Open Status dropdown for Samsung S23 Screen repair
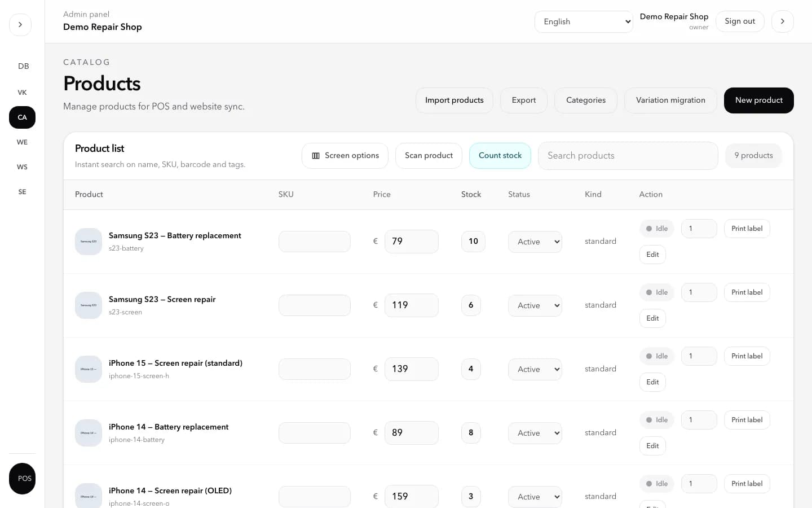 (535, 305)
